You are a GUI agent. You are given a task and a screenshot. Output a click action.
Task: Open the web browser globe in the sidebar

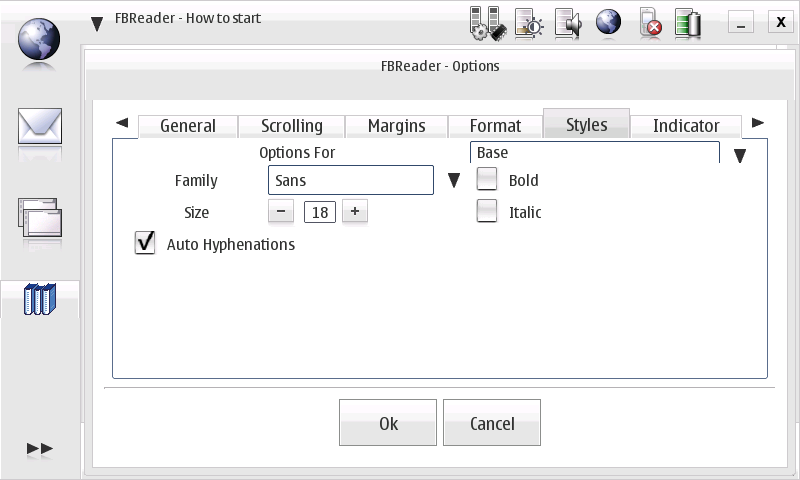coord(39,39)
